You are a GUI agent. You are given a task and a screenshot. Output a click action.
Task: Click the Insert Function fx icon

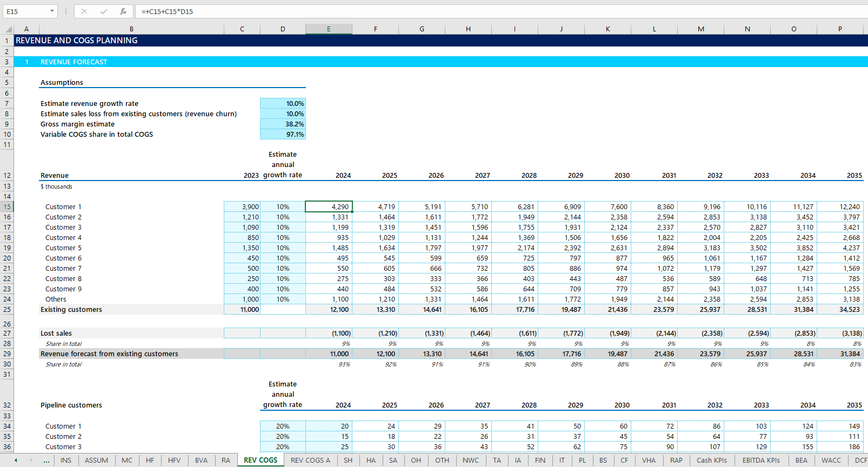coord(123,11)
